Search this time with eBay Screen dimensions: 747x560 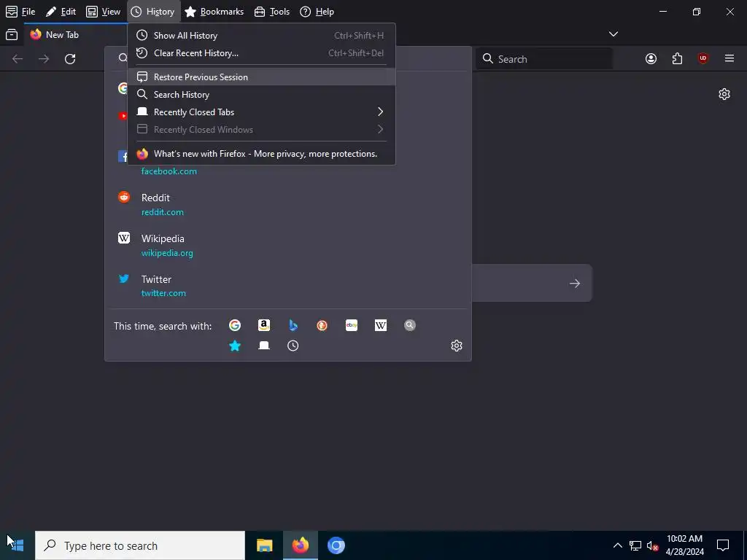point(352,325)
